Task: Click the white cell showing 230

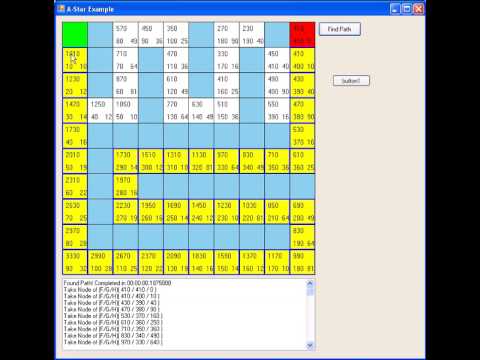Action: [x=252, y=35]
